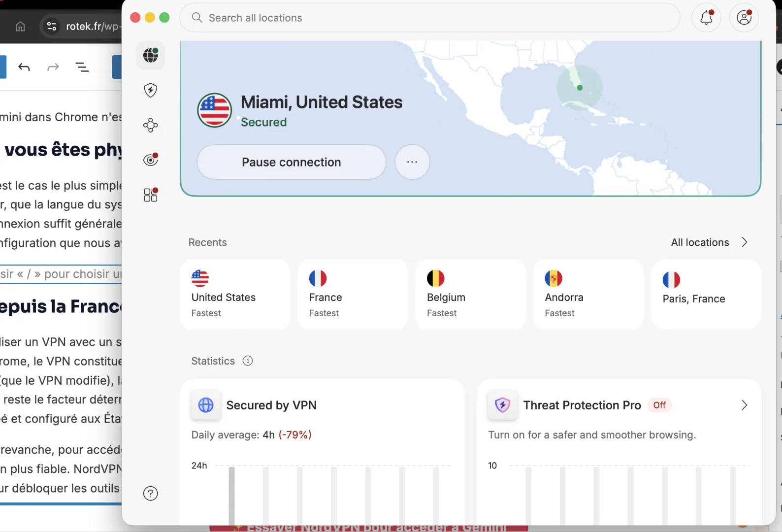Click the Miami United States flag icon
Image resolution: width=782 pixels, height=532 pixels.
coord(215,110)
